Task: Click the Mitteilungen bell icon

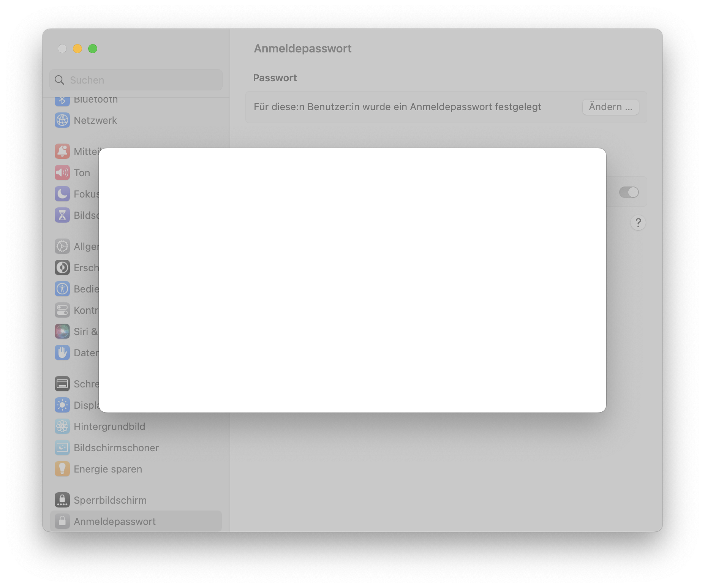Action: (62, 152)
